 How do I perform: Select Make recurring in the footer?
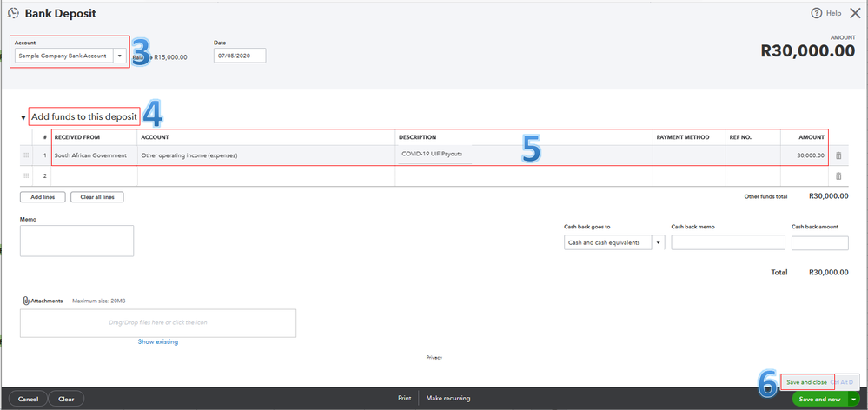point(448,399)
